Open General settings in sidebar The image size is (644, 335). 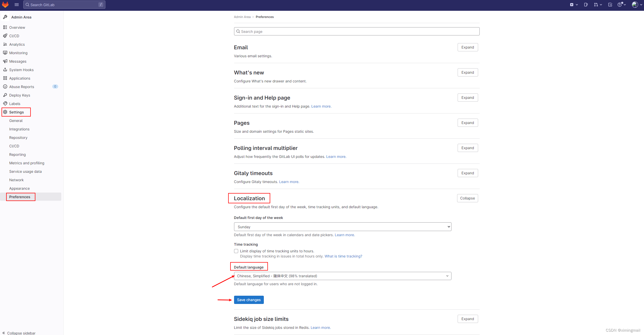[x=16, y=121]
